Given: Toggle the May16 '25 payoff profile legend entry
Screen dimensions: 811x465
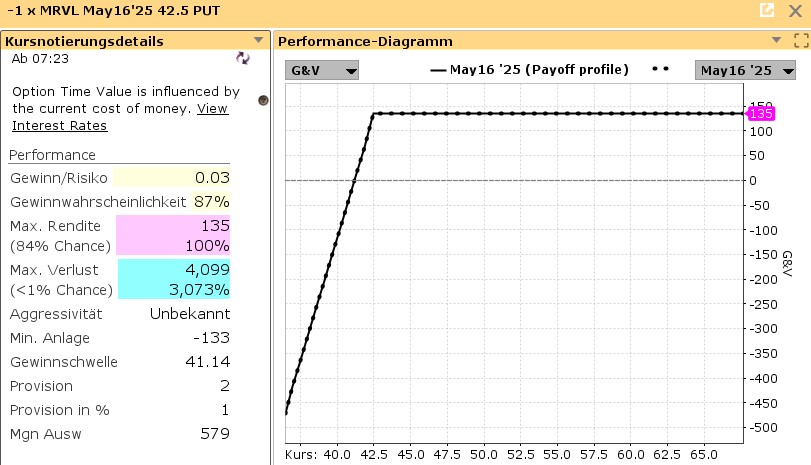Looking at the screenshot, I should click(529, 70).
